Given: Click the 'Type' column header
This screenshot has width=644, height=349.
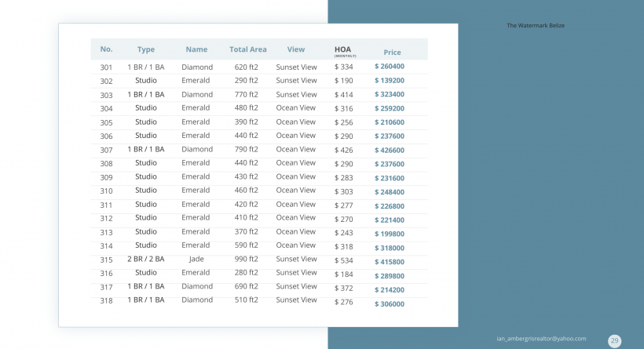Looking at the screenshot, I should pos(146,49).
